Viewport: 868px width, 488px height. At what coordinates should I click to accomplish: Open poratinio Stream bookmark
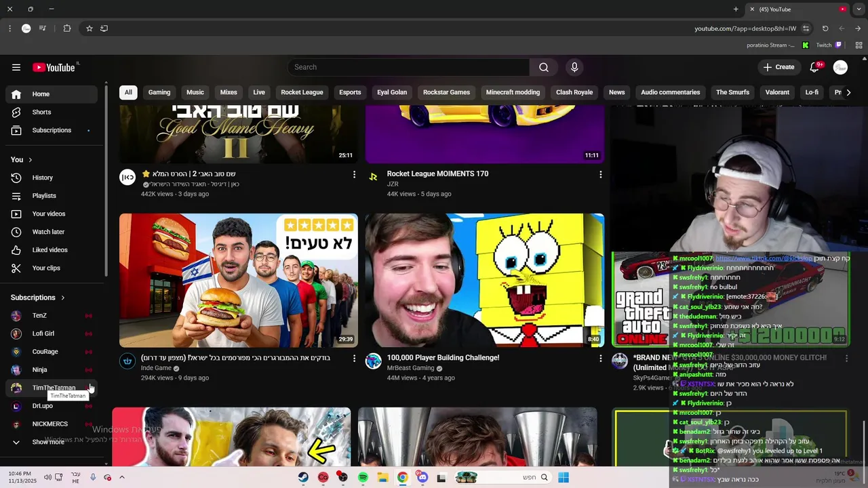click(x=770, y=45)
